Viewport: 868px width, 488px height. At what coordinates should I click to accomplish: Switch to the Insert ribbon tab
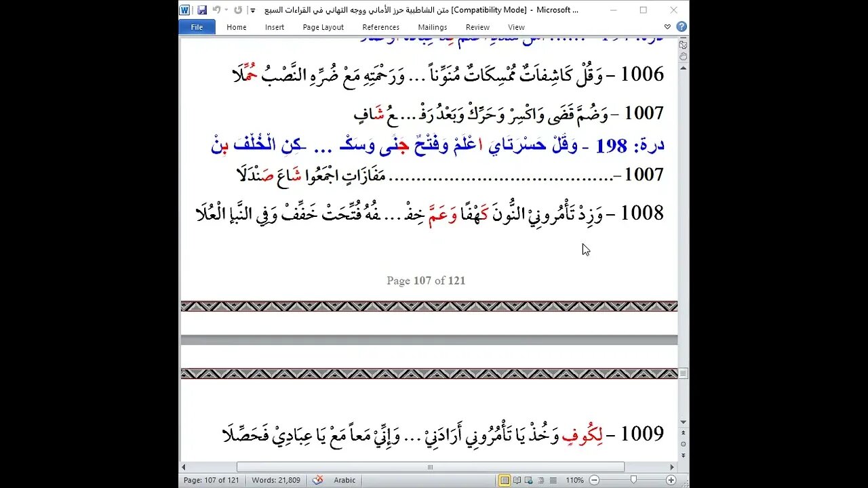pos(275,27)
